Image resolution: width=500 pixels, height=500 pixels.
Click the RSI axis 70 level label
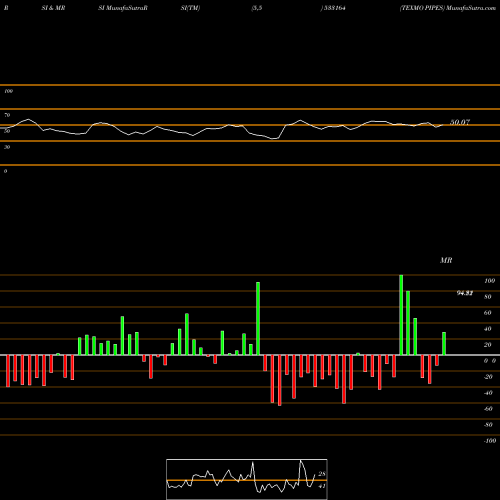point(7,115)
